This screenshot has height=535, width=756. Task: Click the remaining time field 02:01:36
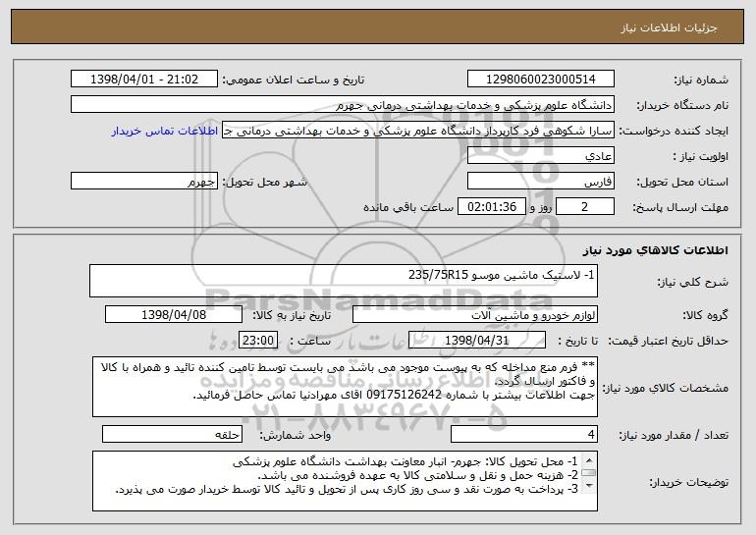(491, 207)
